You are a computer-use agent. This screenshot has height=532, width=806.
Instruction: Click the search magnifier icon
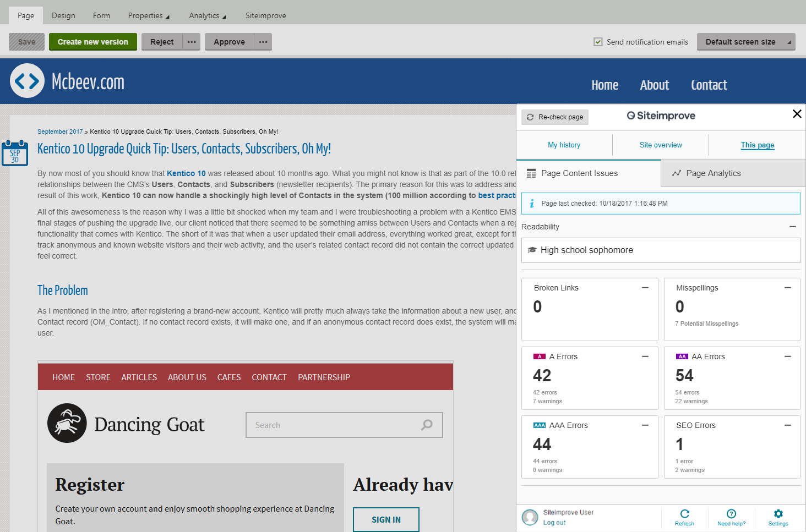(x=427, y=425)
